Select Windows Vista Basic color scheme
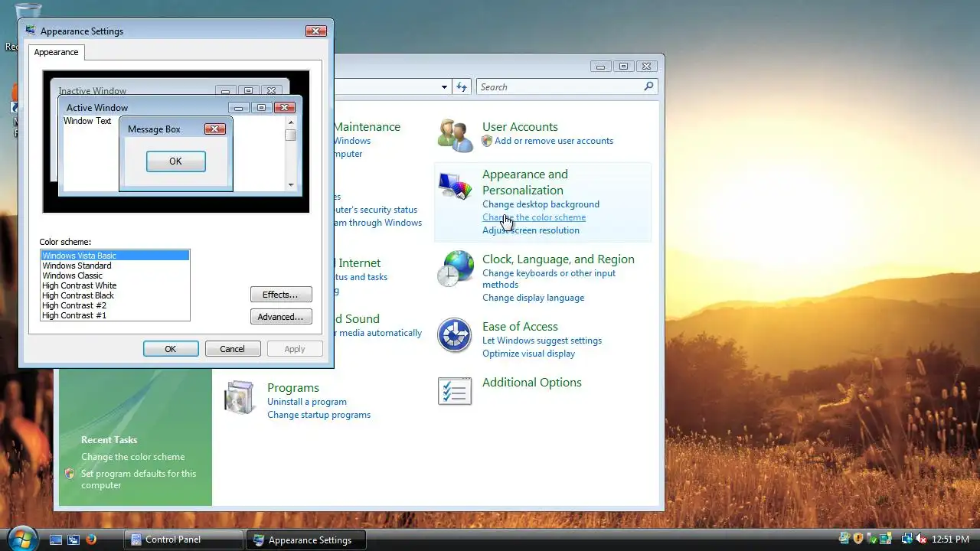Image resolution: width=980 pixels, height=551 pixels. point(115,256)
